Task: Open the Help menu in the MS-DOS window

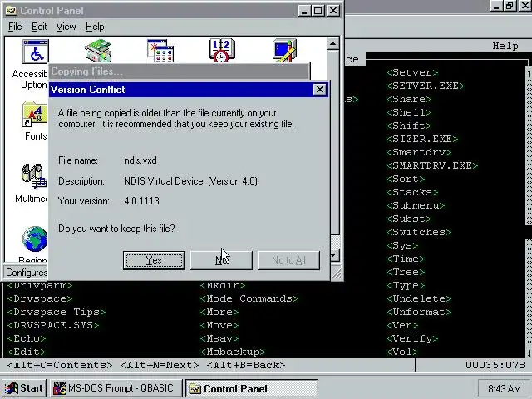Action: pyautogui.click(x=505, y=46)
